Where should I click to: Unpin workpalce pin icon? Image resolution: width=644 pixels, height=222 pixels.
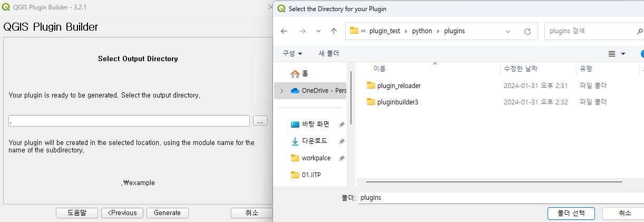point(341,158)
